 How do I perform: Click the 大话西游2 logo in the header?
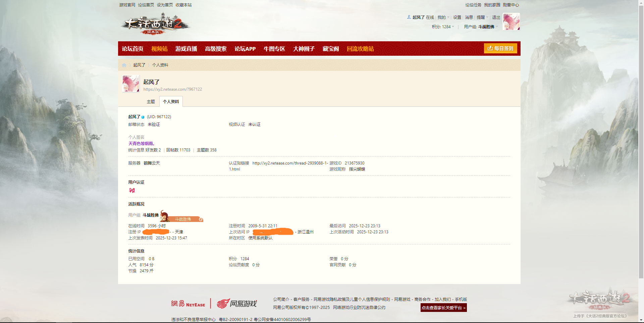[x=155, y=24]
